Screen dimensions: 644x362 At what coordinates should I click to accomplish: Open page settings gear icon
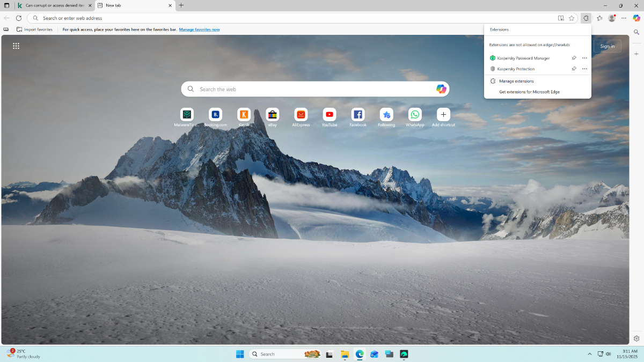(x=636, y=338)
